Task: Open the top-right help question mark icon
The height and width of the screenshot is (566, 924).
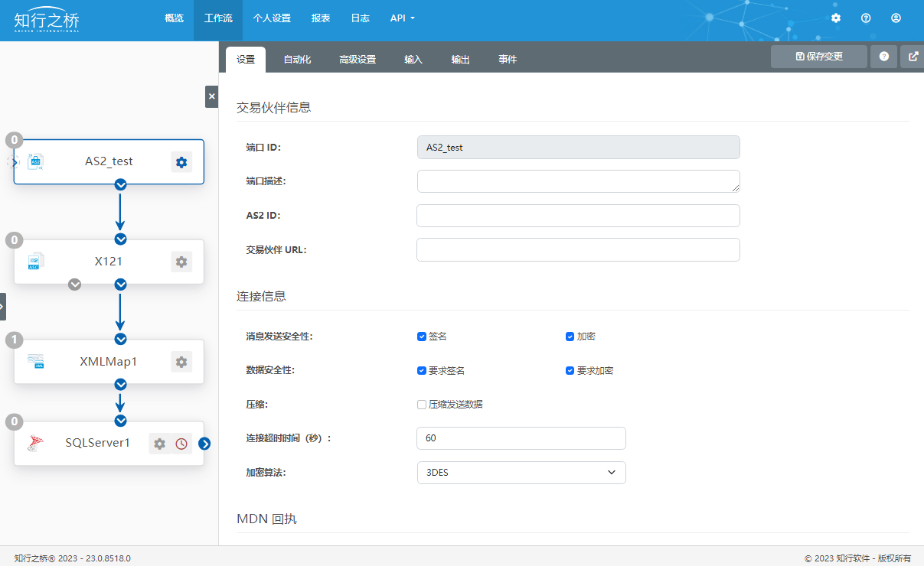Action: tap(866, 18)
